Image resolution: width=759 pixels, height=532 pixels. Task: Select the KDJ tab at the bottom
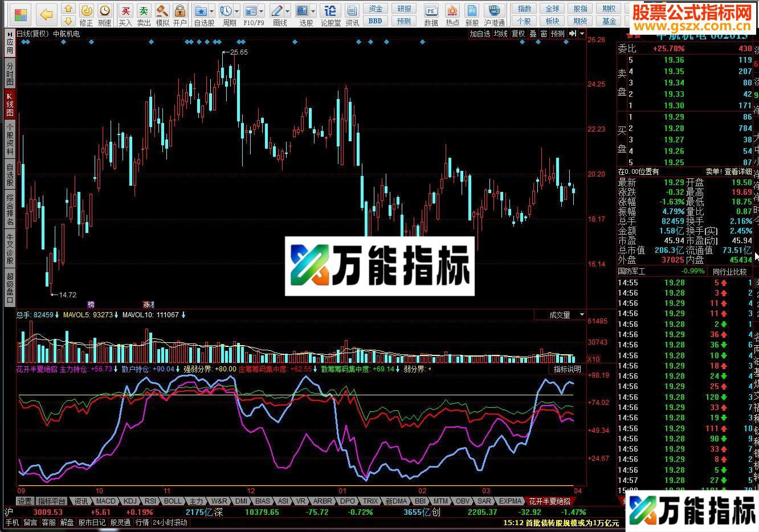pyautogui.click(x=130, y=501)
